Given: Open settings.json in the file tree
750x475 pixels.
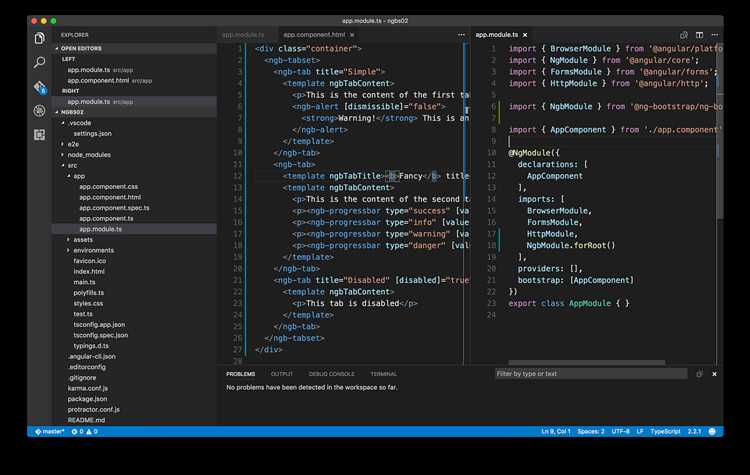Looking at the screenshot, I should coord(92,133).
